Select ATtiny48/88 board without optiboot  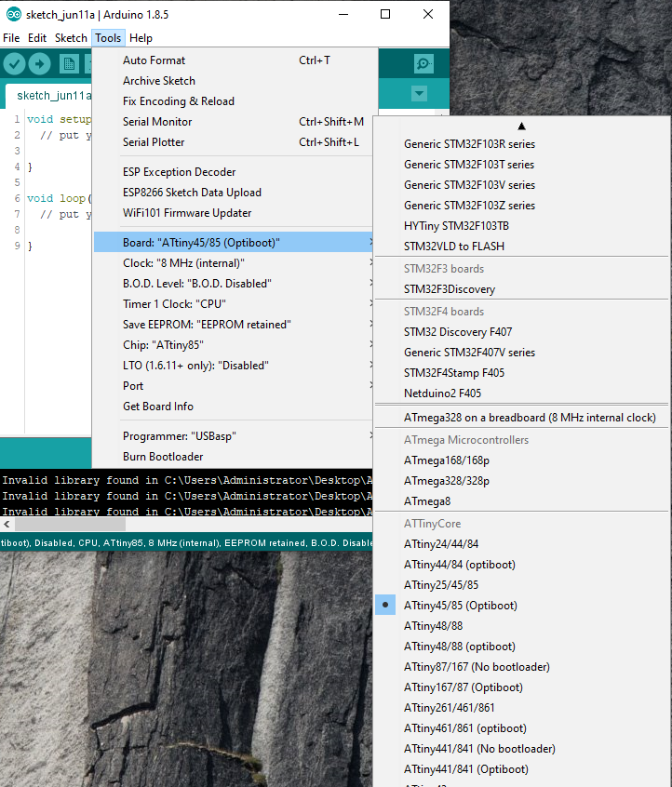click(x=522, y=626)
